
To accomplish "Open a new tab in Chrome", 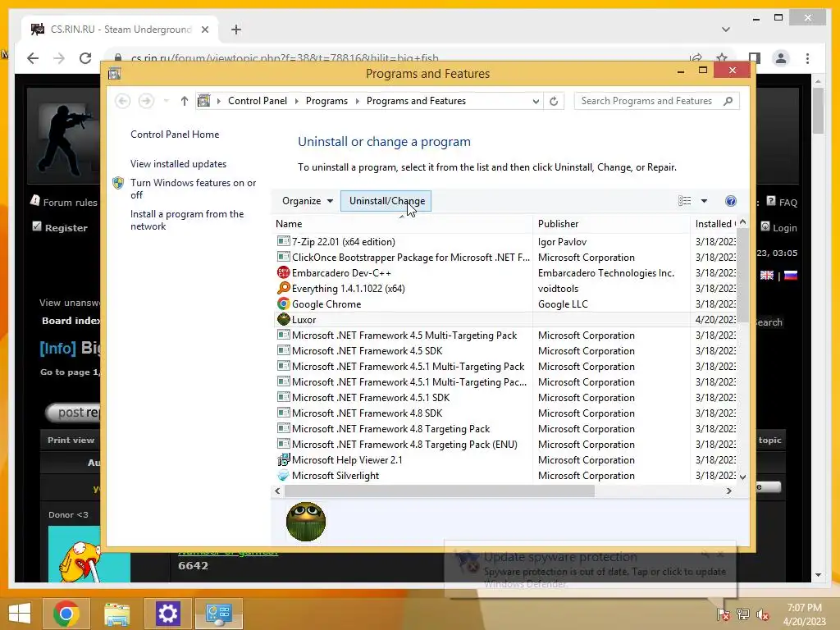I will 236,30.
